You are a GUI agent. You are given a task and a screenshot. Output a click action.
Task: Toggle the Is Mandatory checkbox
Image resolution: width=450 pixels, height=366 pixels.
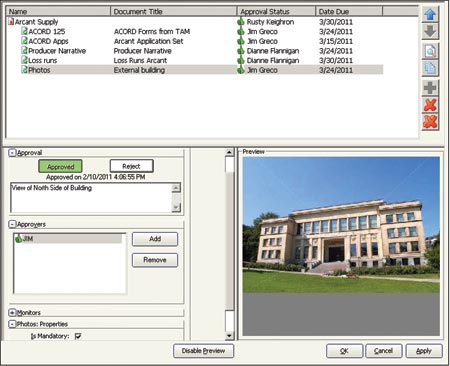(x=78, y=336)
